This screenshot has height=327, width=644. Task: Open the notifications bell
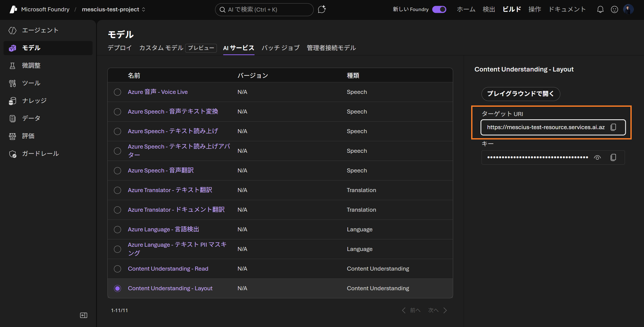[x=600, y=10]
